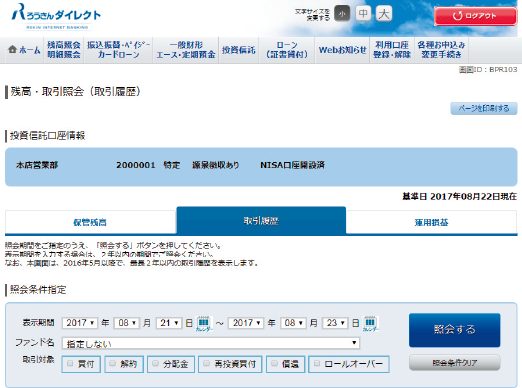This screenshot has width=522, height=388.
Task: Set font size to medium (中)
Action: [363, 14]
